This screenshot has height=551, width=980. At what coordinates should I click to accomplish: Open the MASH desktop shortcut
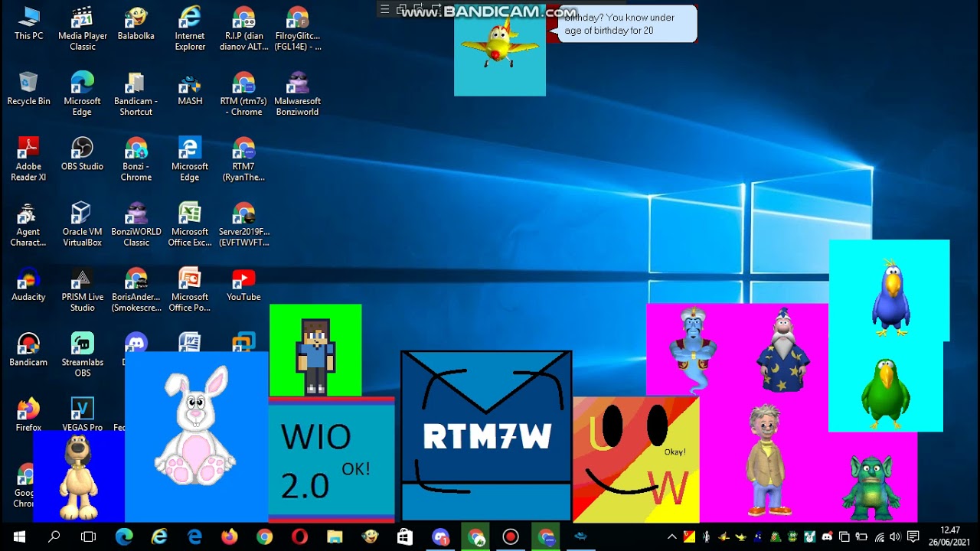(x=190, y=89)
